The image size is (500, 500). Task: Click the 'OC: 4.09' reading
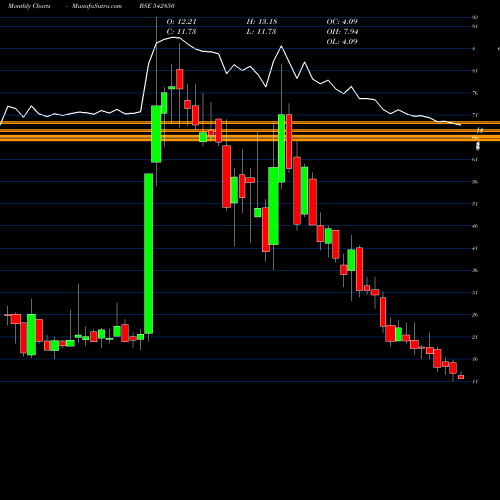pyautogui.click(x=342, y=22)
